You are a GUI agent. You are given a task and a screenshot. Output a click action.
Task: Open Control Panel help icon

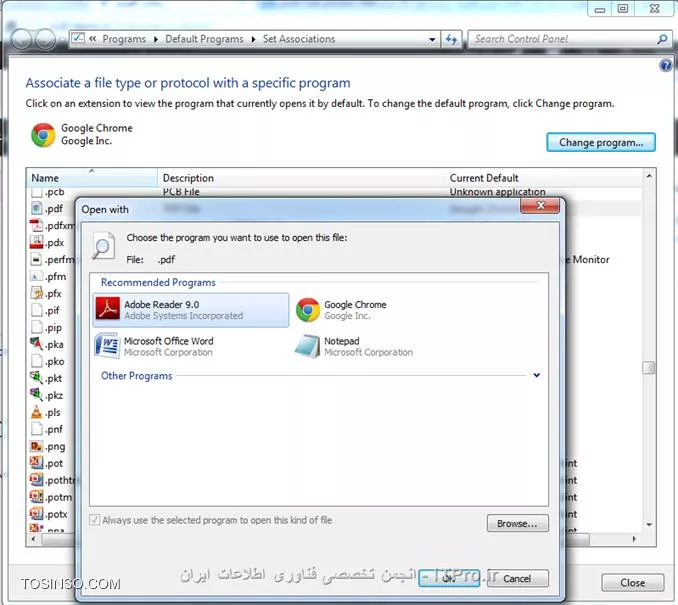[x=666, y=66]
